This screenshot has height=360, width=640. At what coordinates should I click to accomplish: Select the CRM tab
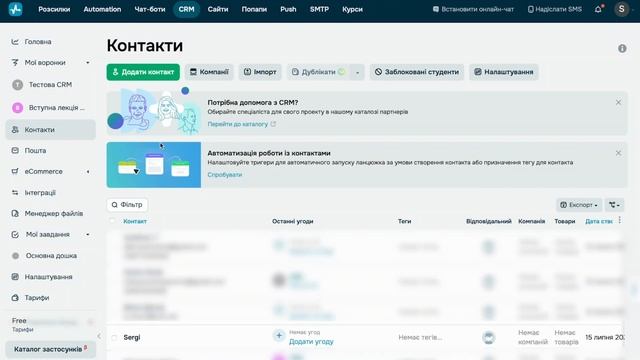186,9
